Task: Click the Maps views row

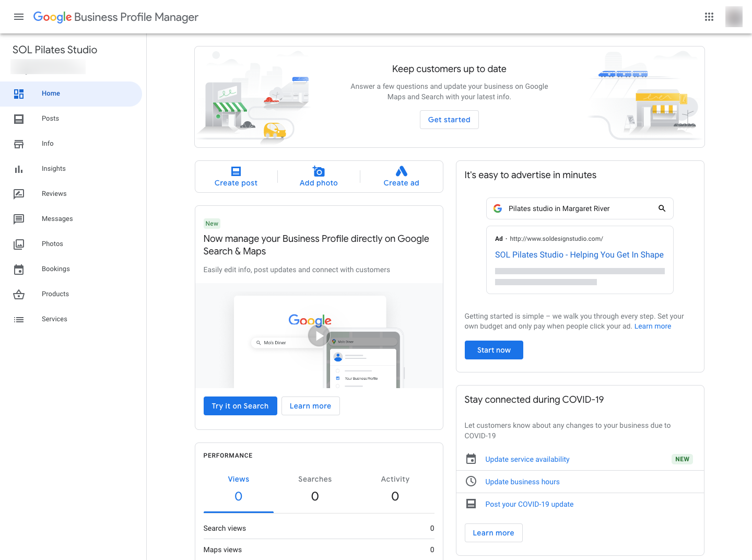Action: click(x=319, y=550)
